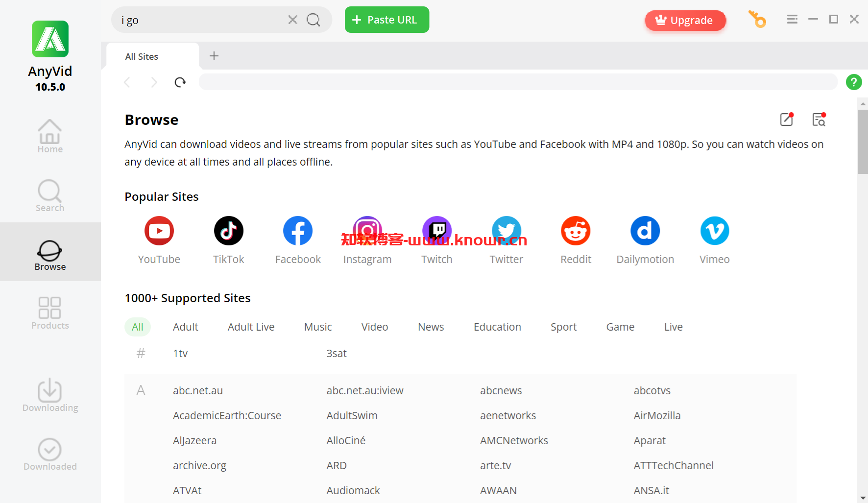Image resolution: width=868 pixels, height=503 pixels.
Task: Filter sites by Game category
Action: tap(620, 327)
